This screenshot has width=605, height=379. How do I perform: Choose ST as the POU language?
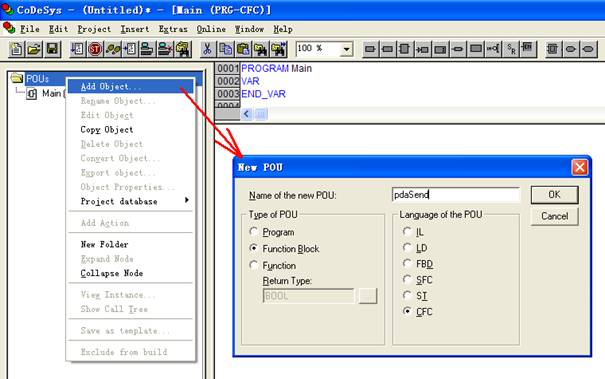tap(407, 296)
